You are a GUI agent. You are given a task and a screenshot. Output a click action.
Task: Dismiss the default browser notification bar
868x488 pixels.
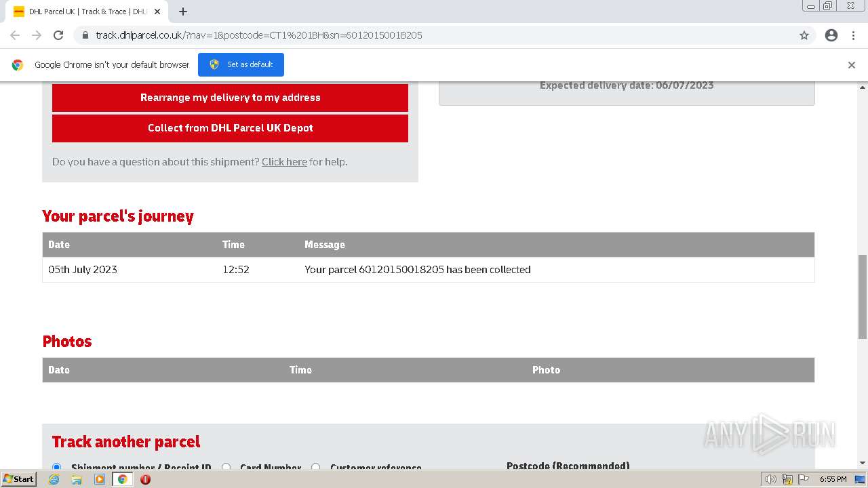(852, 65)
